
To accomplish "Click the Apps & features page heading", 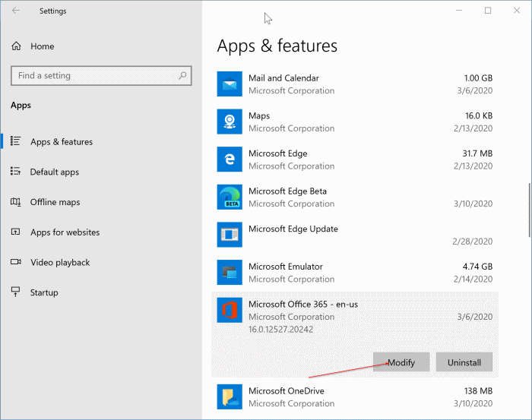I will (277, 46).
